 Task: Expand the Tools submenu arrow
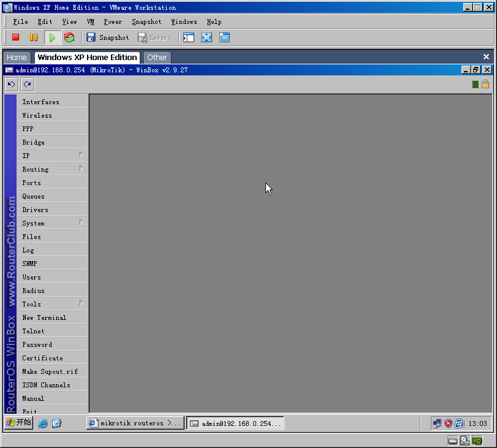[81, 303]
